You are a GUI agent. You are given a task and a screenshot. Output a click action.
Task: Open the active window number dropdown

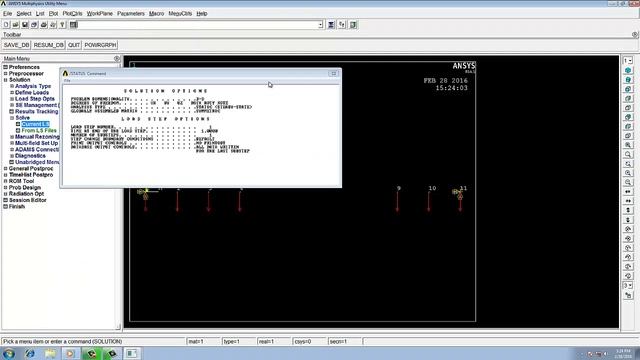click(628, 60)
